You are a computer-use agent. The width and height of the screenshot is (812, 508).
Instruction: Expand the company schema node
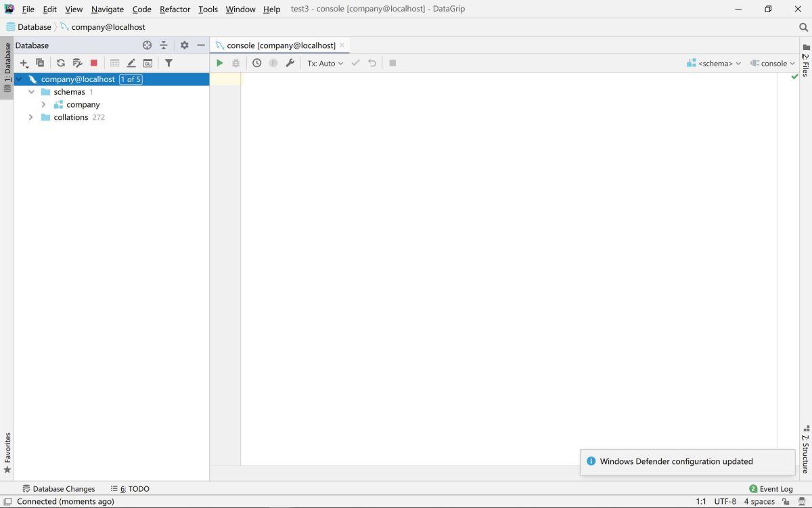tap(43, 104)
